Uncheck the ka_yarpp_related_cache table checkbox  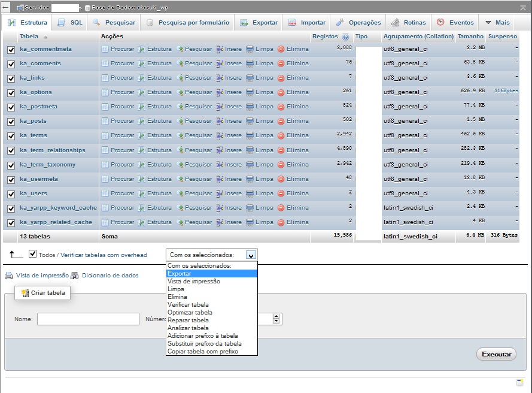[x=11, y=223]
